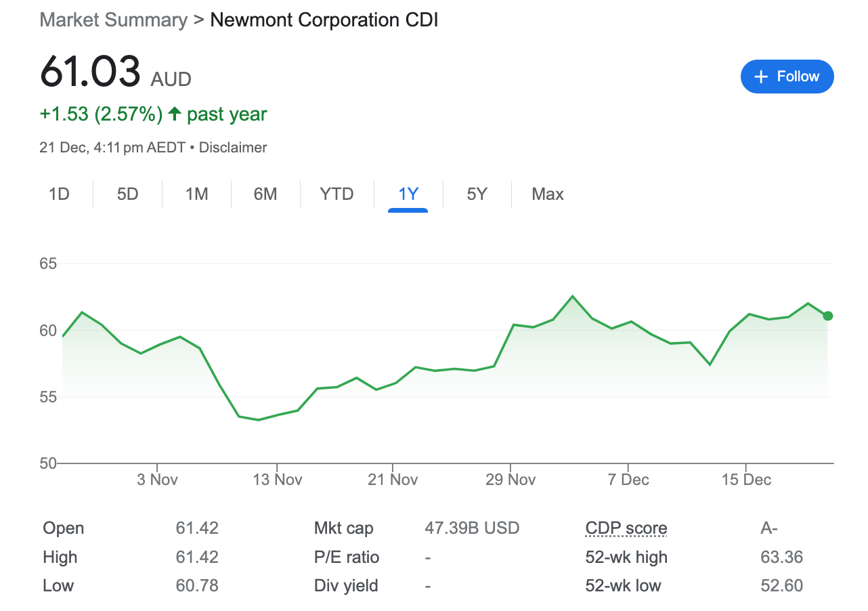Screen dimensions: 868x611
Task: Click the Mkt cap label
Action: 343,528
